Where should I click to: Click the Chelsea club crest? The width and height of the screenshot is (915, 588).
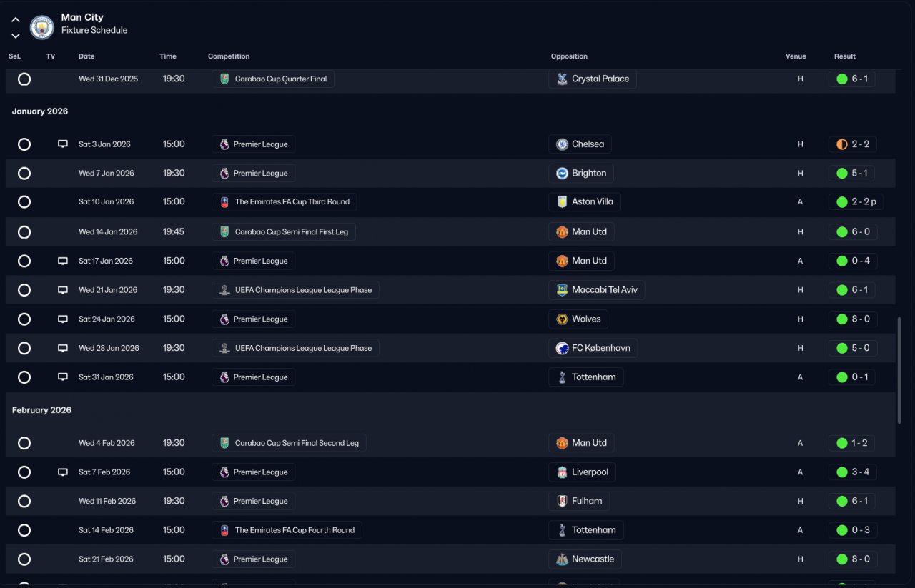click(563, 144)
